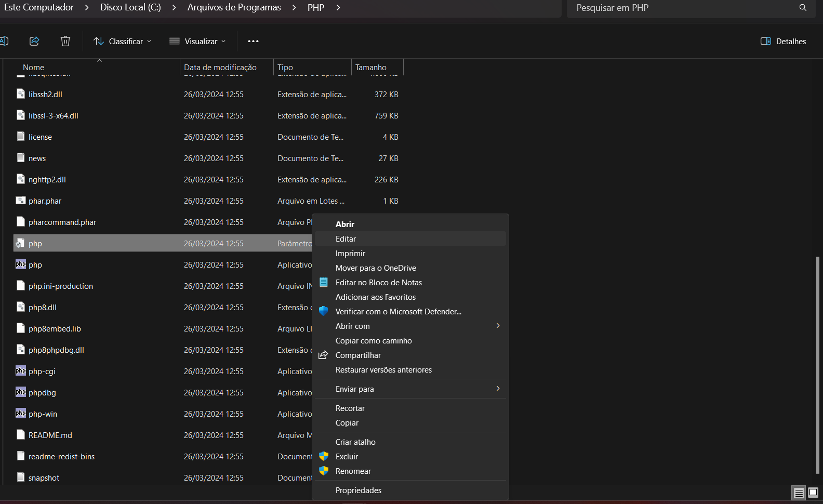Switch to large thumbnails view icon

click(813, 493)
